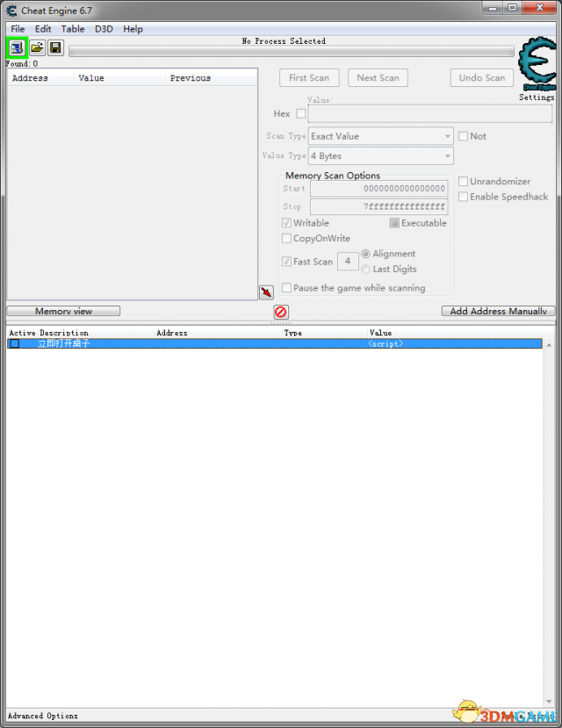
Task: Sort results by Address column header
Action: pyautogui.click(x=41, y=78)
